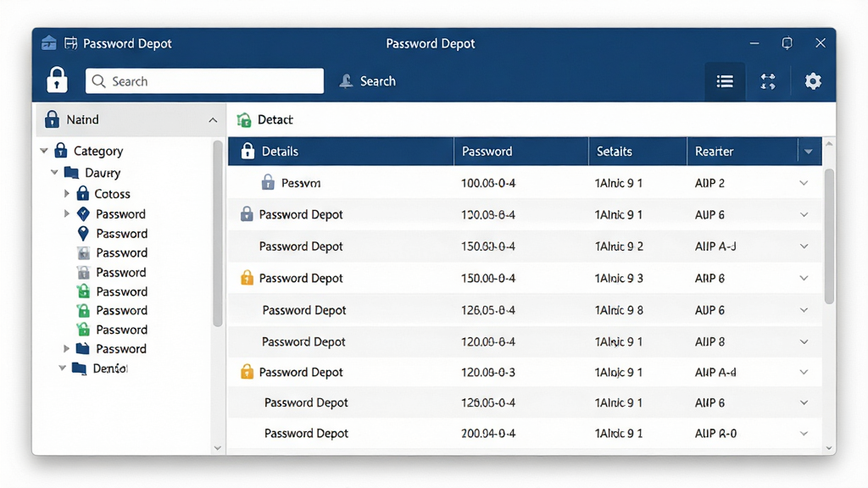
Task: Switch to list view via the toolbar icon
Action: coord(725,81)
